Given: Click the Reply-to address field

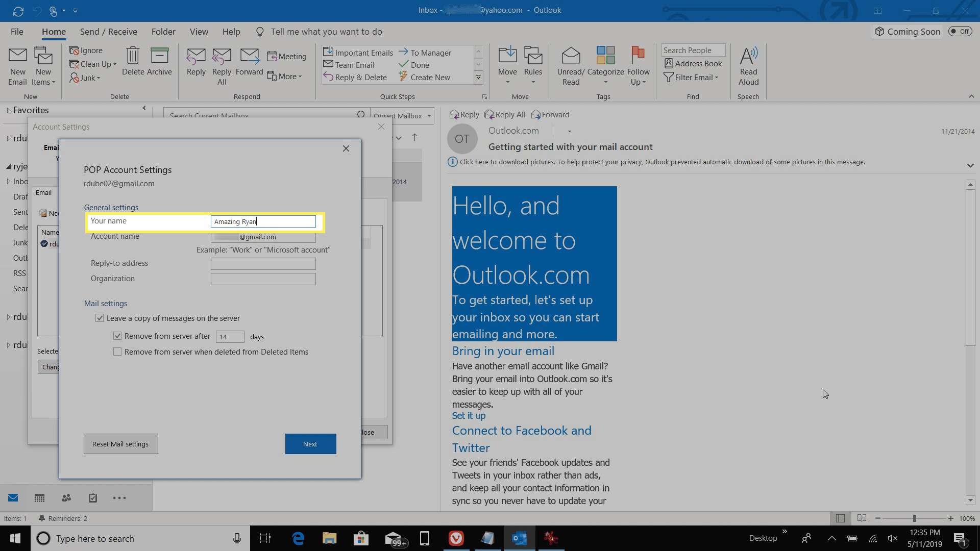Looking at the screenshot, I should coord(263,264).
